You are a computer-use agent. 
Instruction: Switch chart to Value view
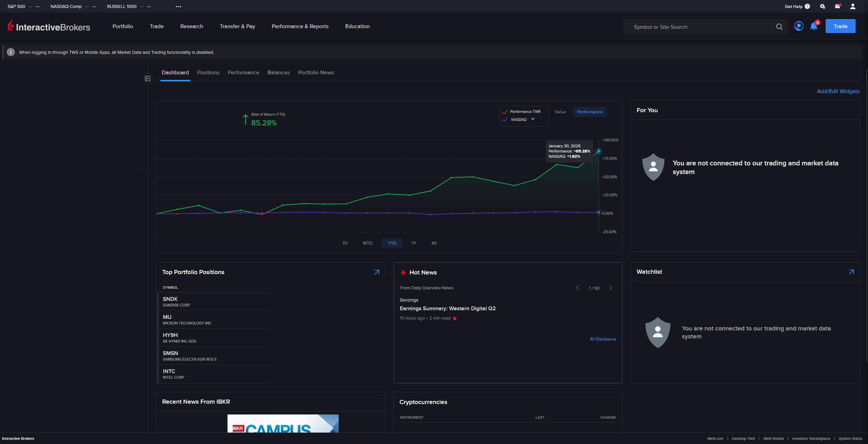pyautogui.click(x=560, y=112)
